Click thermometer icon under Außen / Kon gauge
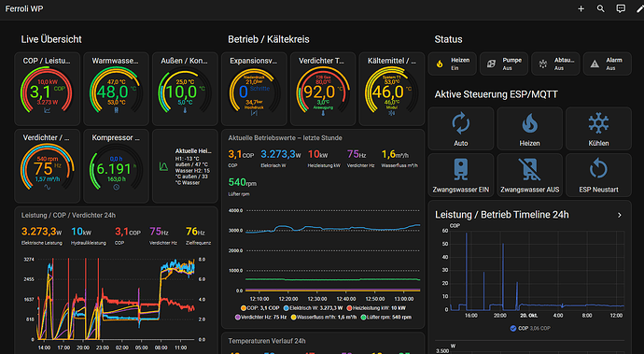The image size is (644, 354). click(185, 110)
